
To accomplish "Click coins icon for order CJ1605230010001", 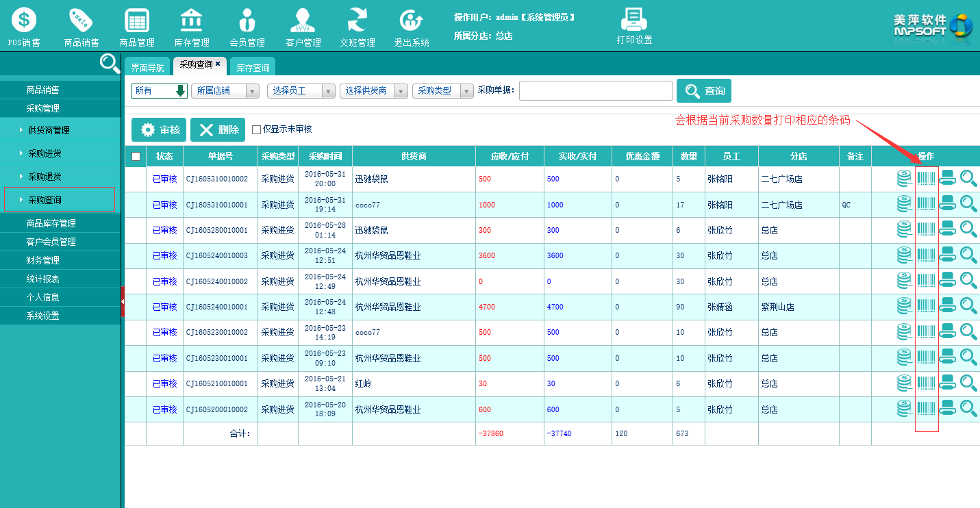I will point(905,357).
